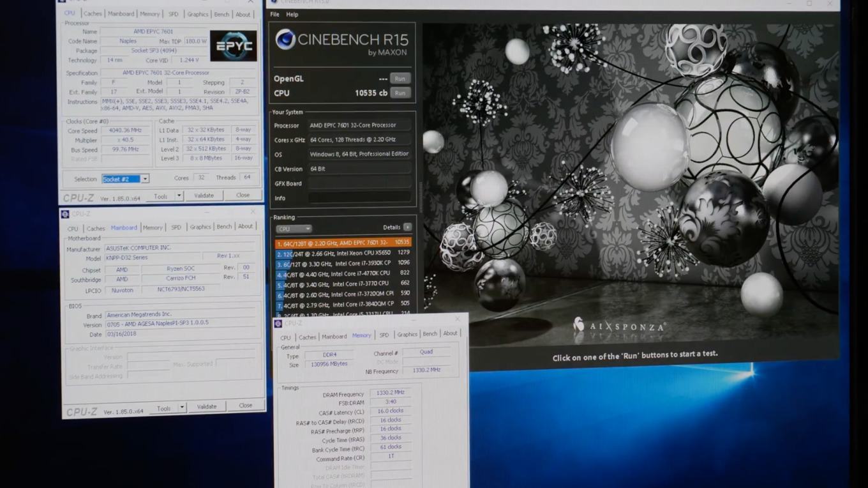Viewport: 868px width, 488px height.
Task: Select the Caches tab in Mainboard CPU-Z window
Action: pos(96,228)
